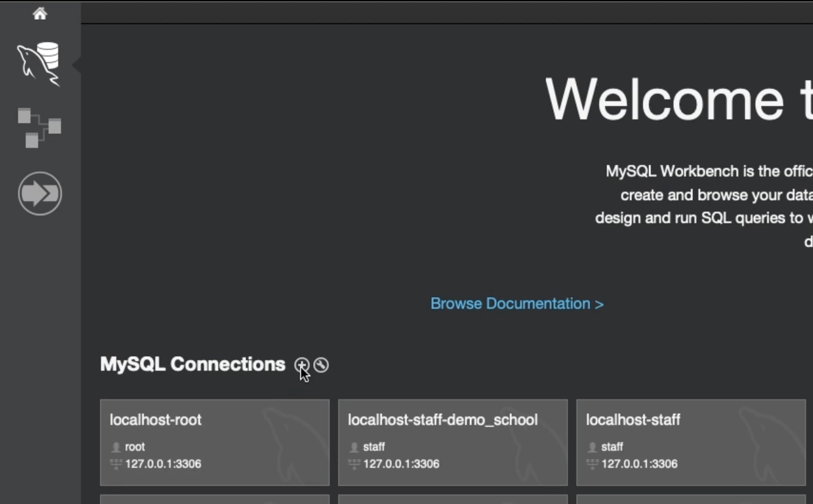
Task: Open the localhost-staff connection tile
Action: [691, 442]
